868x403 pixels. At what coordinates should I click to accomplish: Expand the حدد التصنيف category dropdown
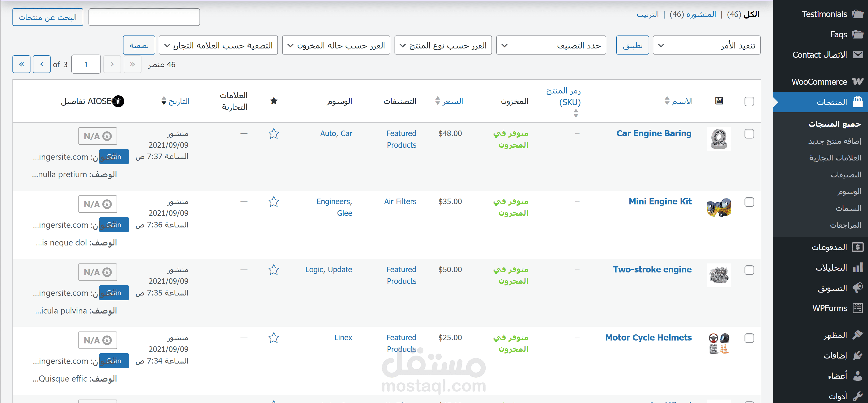[x=551, y=45]
